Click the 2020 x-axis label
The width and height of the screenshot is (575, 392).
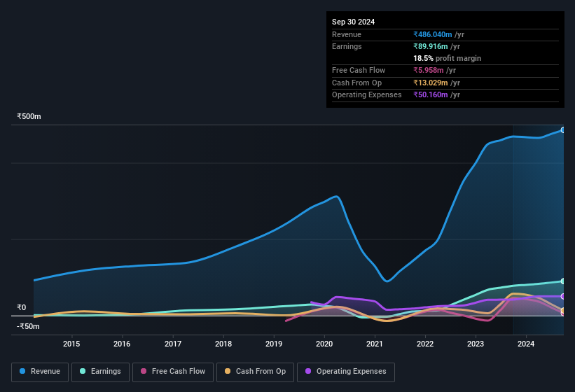click(324, 344)
